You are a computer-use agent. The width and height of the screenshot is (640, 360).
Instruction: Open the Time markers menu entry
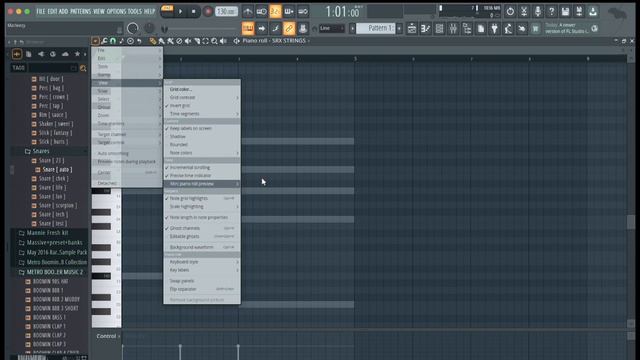[127, 124]
